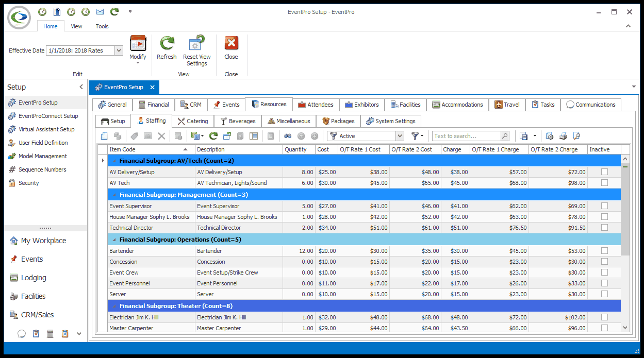Collapse the Setup navigation panel
This screenshot has width=644, height=358.
pos(81,87)
